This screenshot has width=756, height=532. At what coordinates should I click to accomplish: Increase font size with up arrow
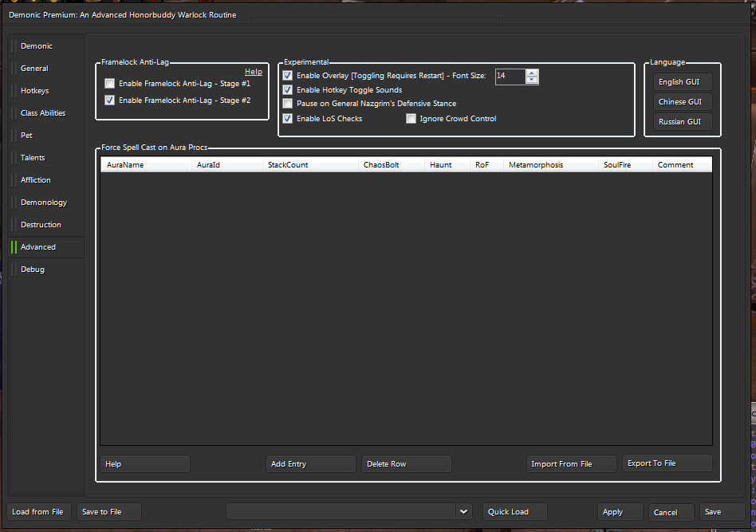(x=532, y=73)
